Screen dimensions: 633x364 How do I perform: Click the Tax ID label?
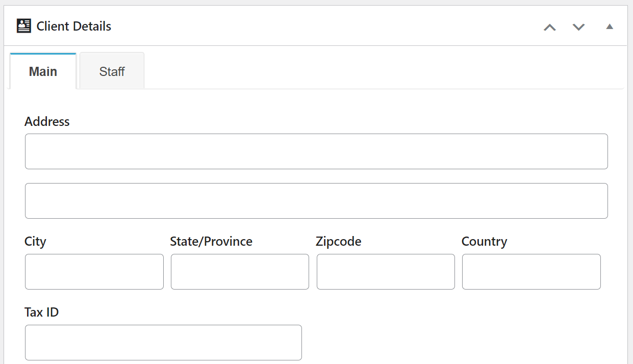(41, 312)
